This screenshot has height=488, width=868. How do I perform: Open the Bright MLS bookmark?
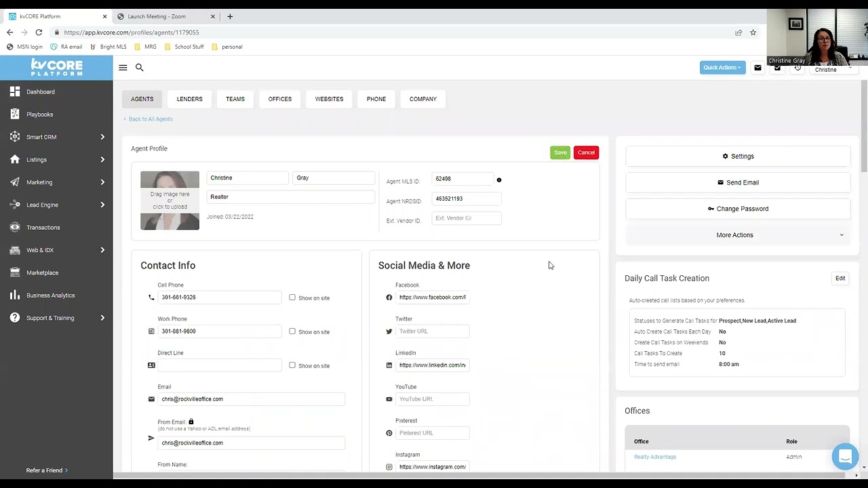108,47
